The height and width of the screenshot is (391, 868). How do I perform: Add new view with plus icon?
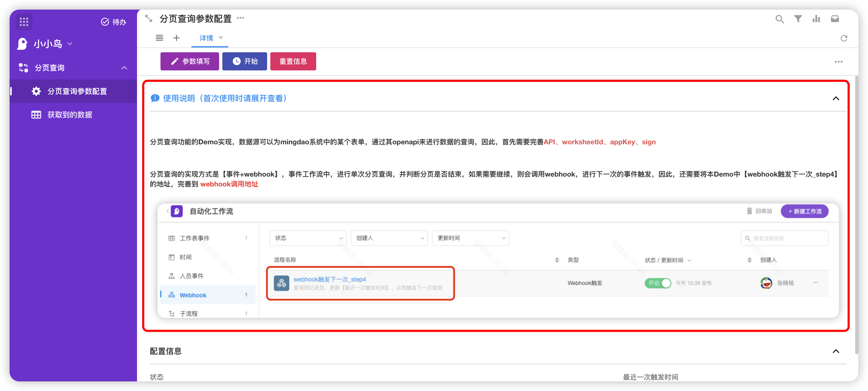[x=176, y=38]
